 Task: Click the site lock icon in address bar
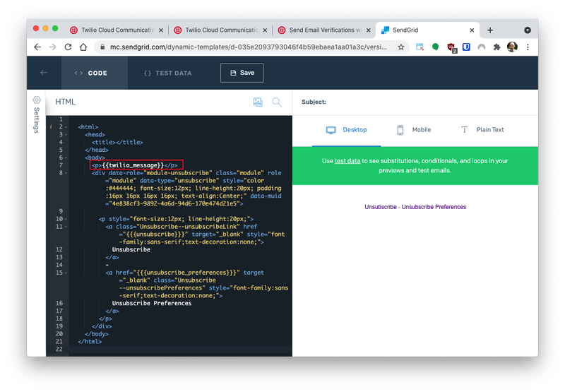pyautogui.click(x=102, y=47)
